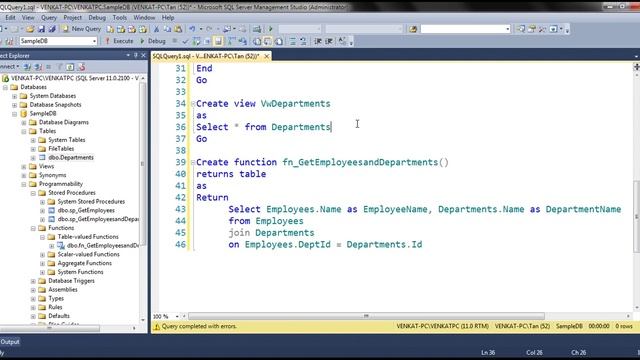The height and width of the screenshot is (360, 640).
Task: Expand the Views folder
Action: click(24, 167)
